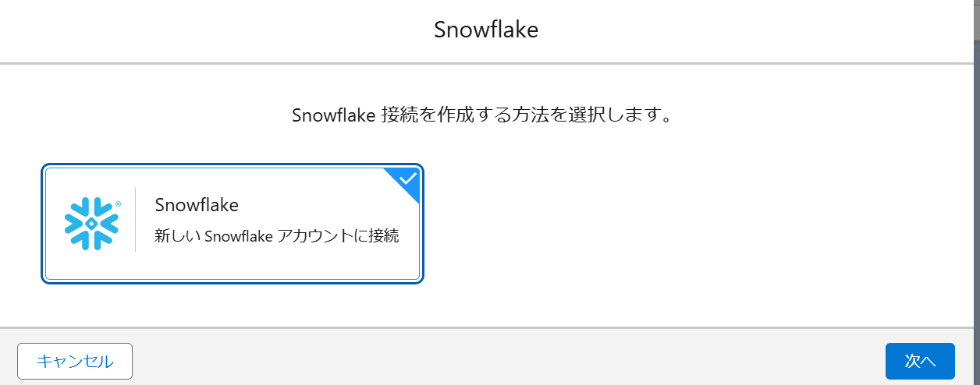
Task: Click the divider line inside the Snowflake card
Action: click(x=136, y=219)
